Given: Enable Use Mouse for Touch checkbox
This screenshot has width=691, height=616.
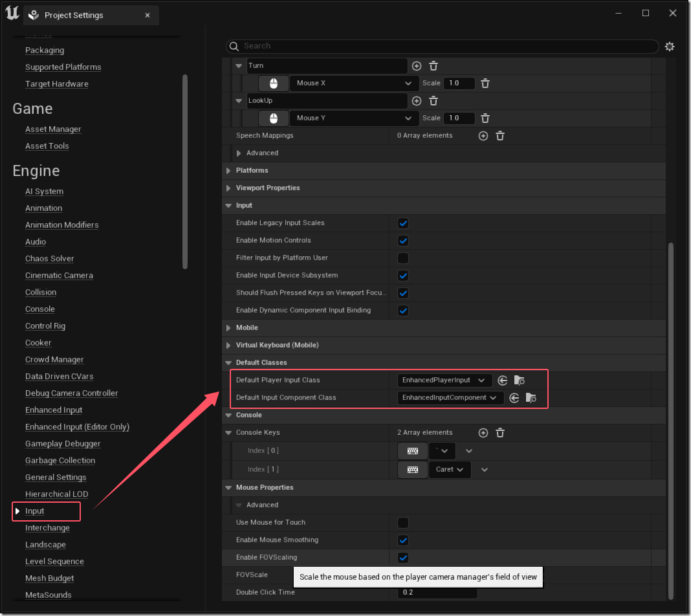Looking at the screenshot, I should (403, 523).
